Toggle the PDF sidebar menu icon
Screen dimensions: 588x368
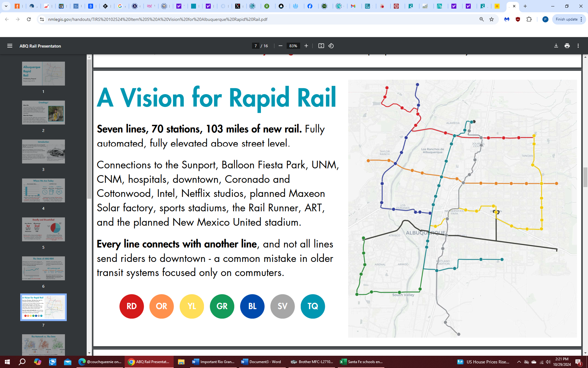(10, 46)
